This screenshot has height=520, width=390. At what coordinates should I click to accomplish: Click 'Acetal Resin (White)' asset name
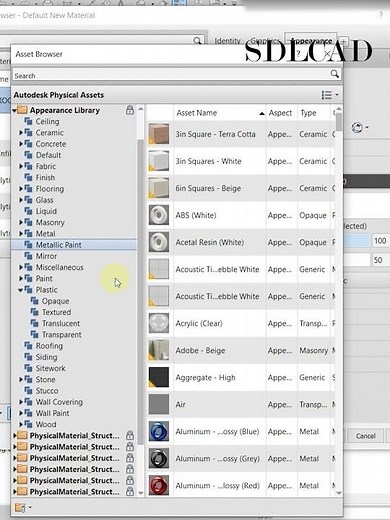coord(210,242)
